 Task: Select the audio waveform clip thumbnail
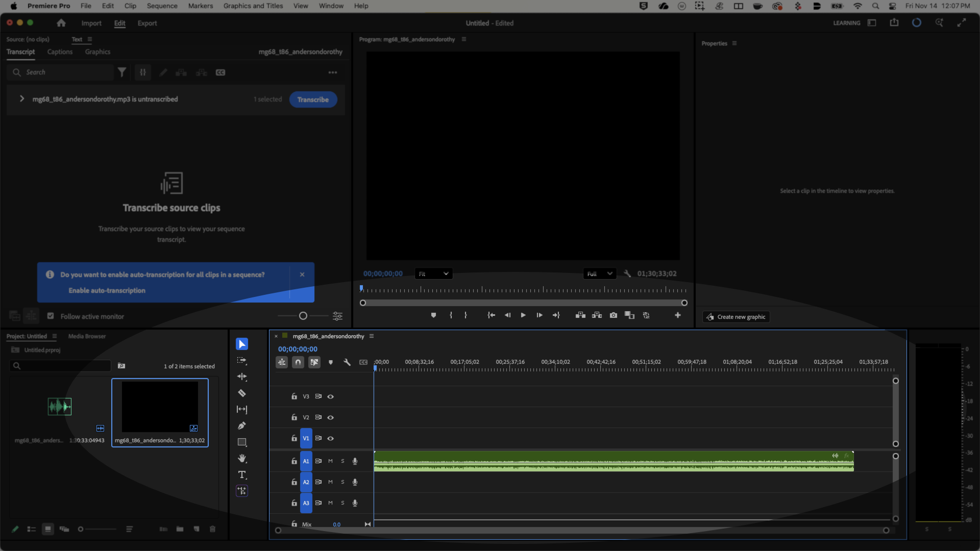[60, 407]
